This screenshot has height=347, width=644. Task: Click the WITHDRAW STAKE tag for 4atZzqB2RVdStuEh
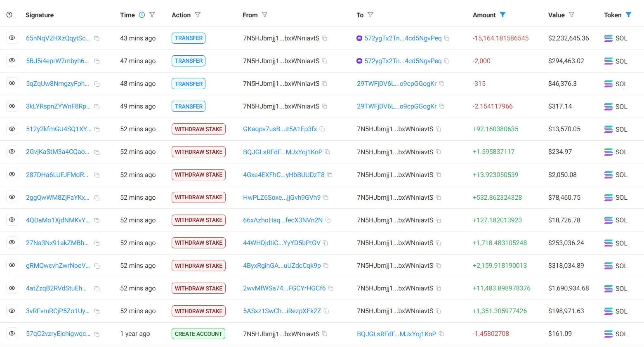[198, 288]
